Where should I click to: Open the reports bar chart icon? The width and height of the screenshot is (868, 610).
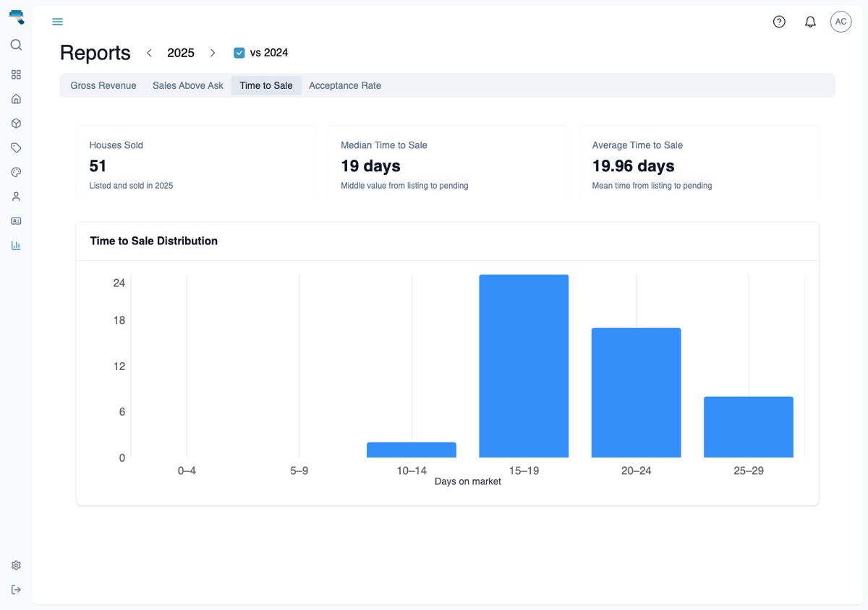coord(16,245)
